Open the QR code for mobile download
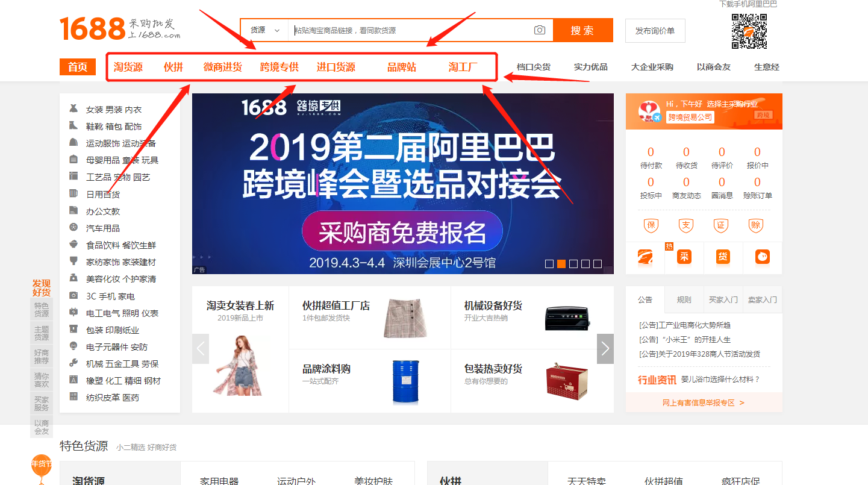This screenshot has width=868, height=485. 749,31
